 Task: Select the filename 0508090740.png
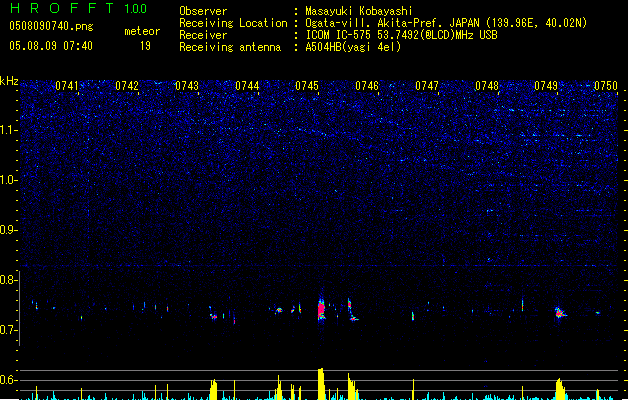pos(51,26)
